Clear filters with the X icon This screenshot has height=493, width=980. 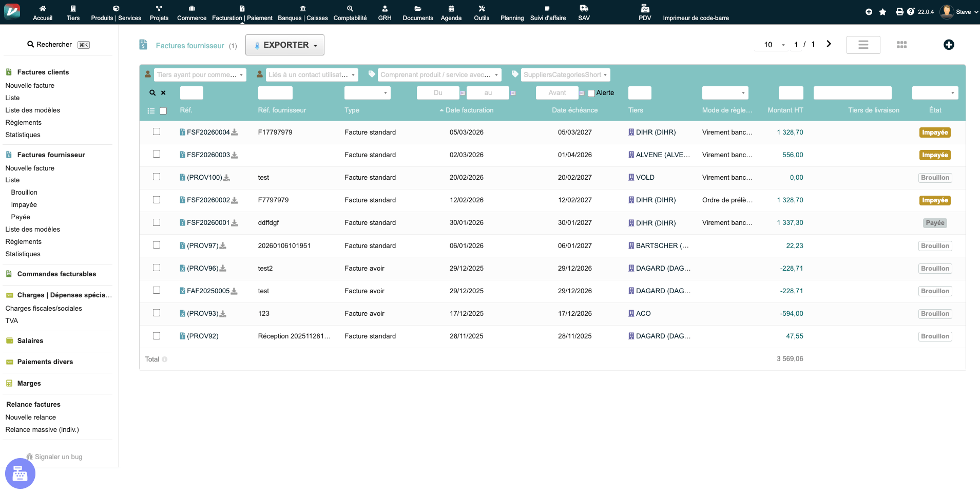[163, 93]
